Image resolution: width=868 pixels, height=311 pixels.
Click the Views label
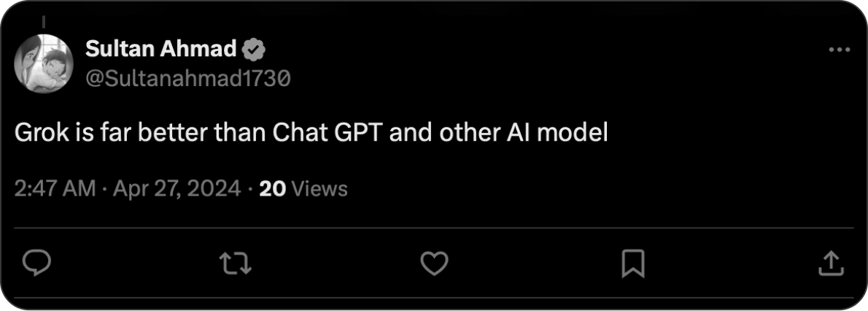coord(319,189)
